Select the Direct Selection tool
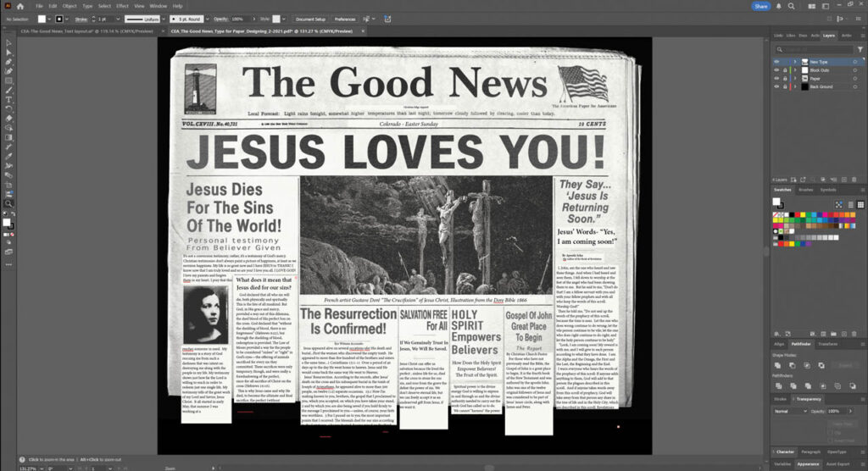The width and height of the screenshot is (868, 471). (8, 52)
